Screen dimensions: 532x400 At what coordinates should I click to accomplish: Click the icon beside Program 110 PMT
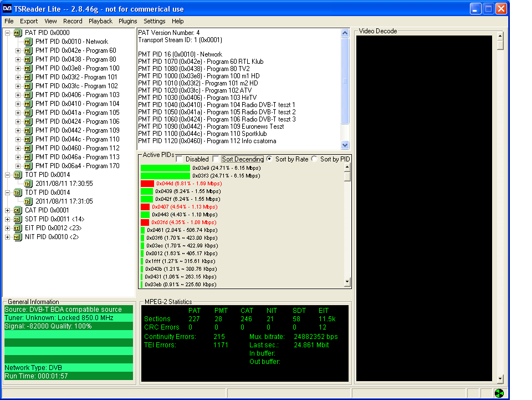tap(28, 139)
